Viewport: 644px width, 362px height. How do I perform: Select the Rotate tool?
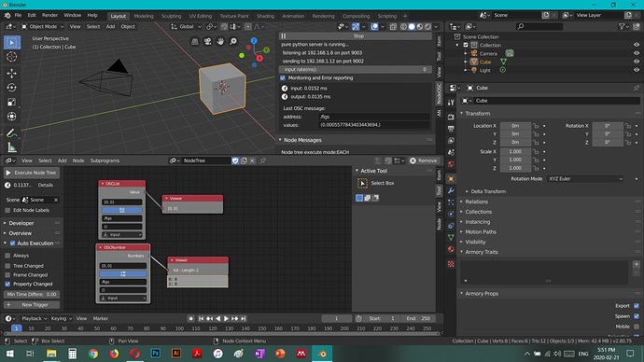coord(11,88)
